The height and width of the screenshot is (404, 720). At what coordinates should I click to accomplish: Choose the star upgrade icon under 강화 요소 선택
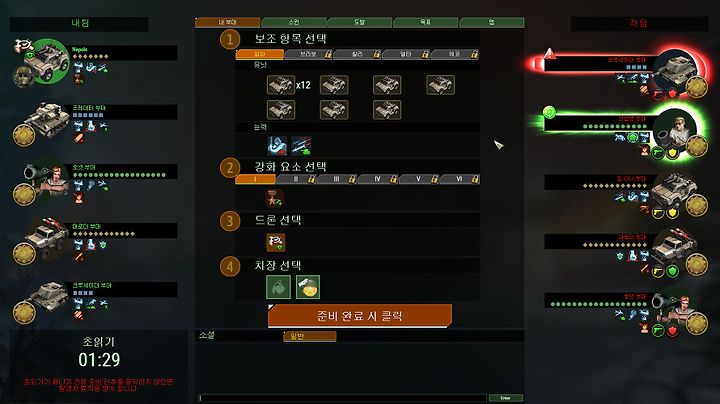275,198
